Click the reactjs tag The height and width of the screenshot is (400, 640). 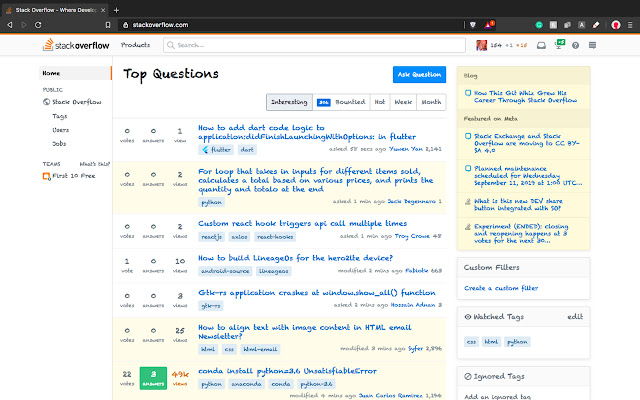(211, 237)
